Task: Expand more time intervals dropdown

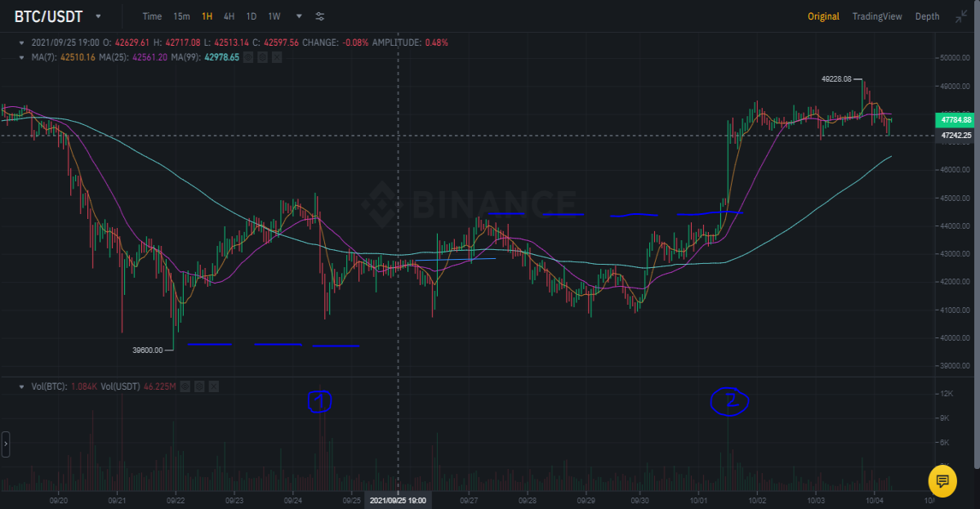Action: click(299, 16)
